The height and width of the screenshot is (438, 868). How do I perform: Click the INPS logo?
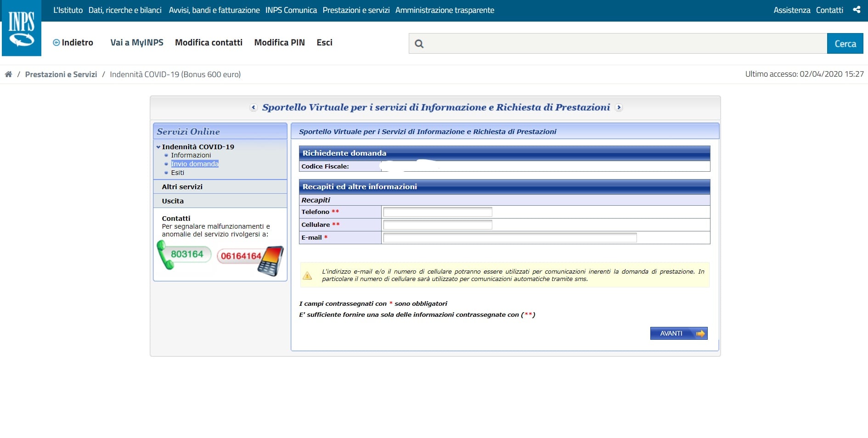(22, 28)
